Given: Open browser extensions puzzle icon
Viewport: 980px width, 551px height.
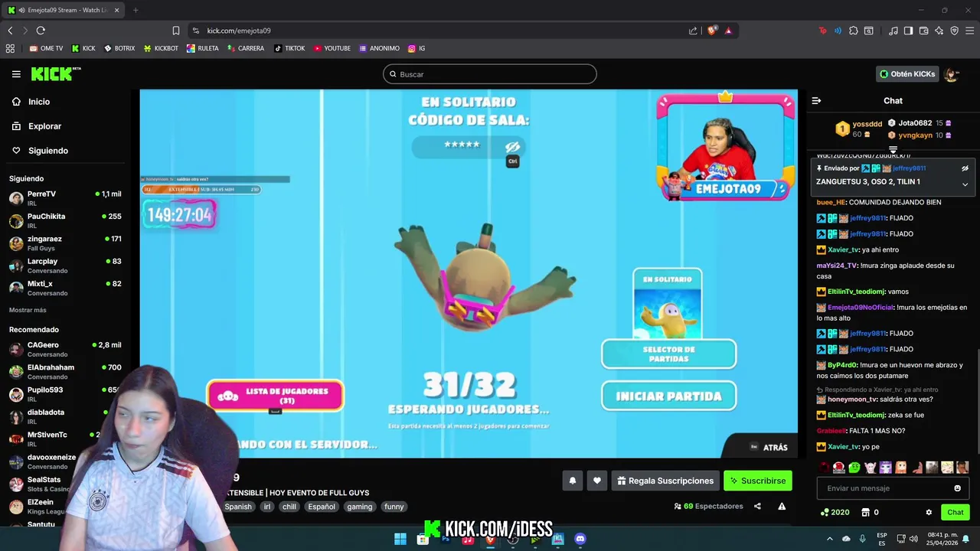Looking at the screenshot, I should (854, 31).
